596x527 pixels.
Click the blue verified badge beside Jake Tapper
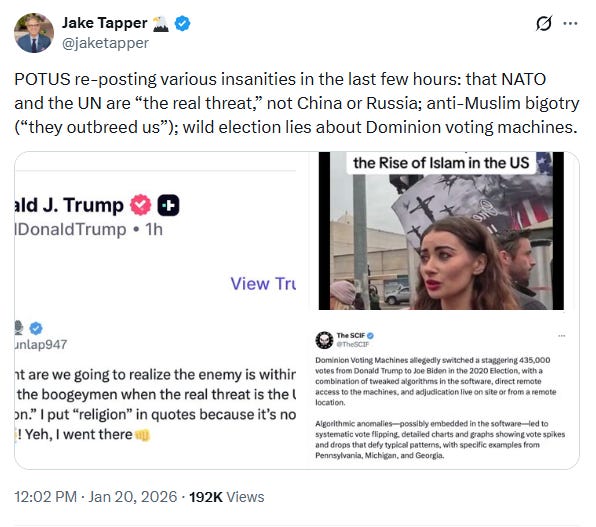click(x=182, y=23)
